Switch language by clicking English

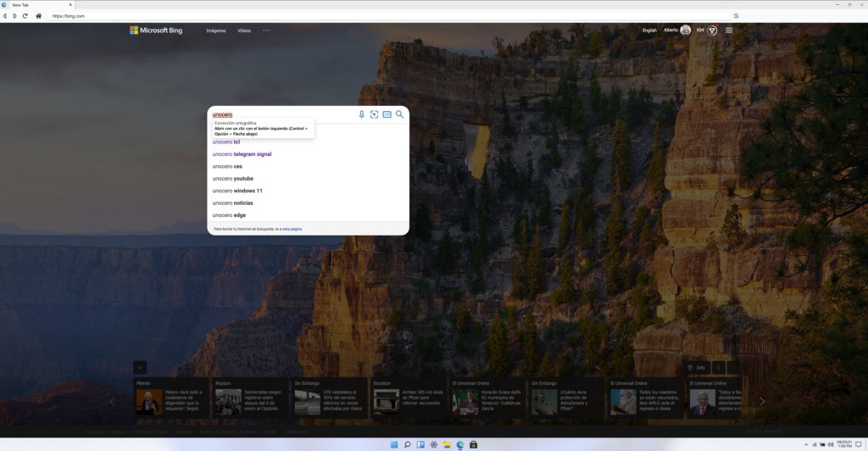[x=649, y=31]
